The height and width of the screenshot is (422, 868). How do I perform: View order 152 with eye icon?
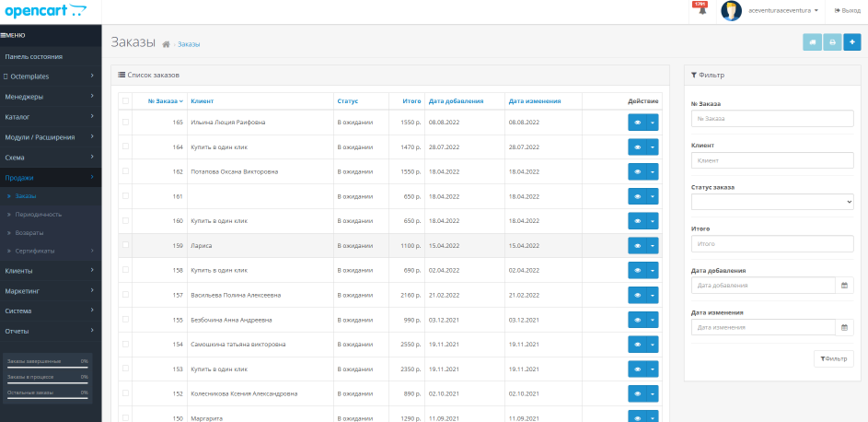tap(637, 393)
